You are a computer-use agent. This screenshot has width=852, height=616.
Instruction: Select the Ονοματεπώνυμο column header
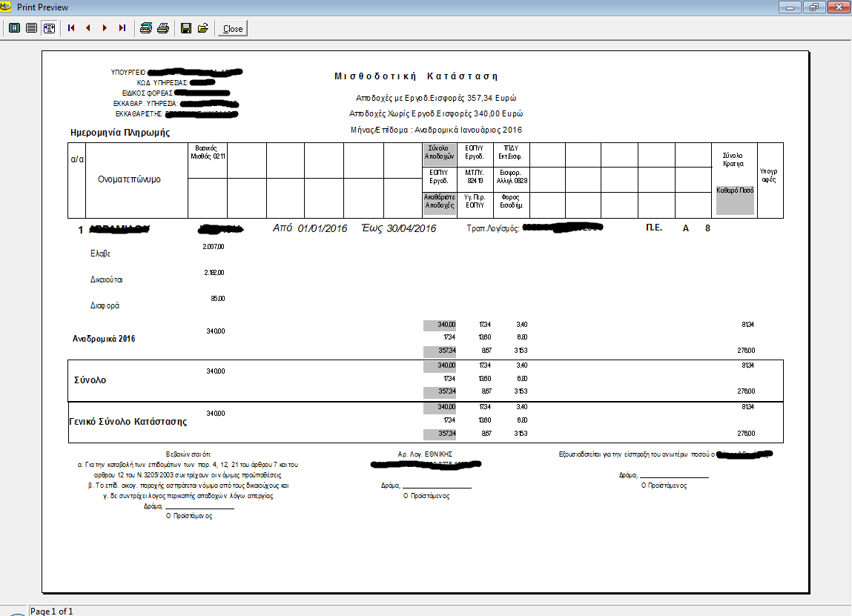pos(129,179)
